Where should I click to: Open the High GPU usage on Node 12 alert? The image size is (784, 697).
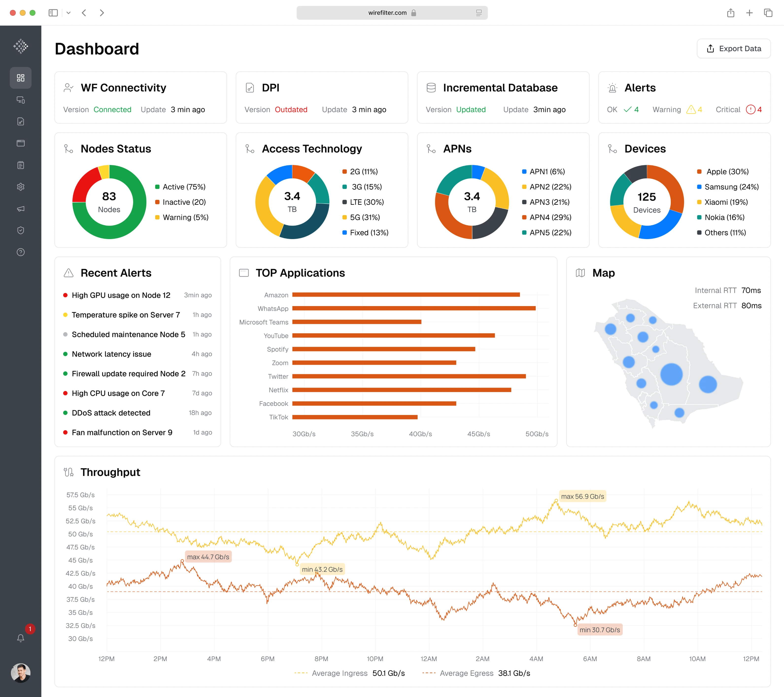121,295
